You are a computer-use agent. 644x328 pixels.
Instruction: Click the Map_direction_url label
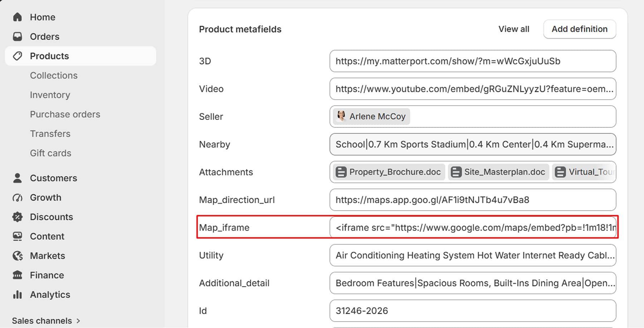237,200
